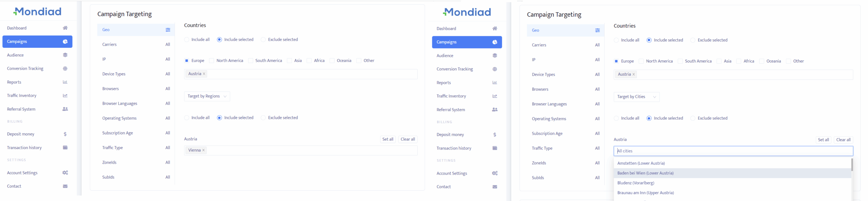868x201 pixels.
Task: Open Target by Cities dropdown
Action: coord(636,97)
